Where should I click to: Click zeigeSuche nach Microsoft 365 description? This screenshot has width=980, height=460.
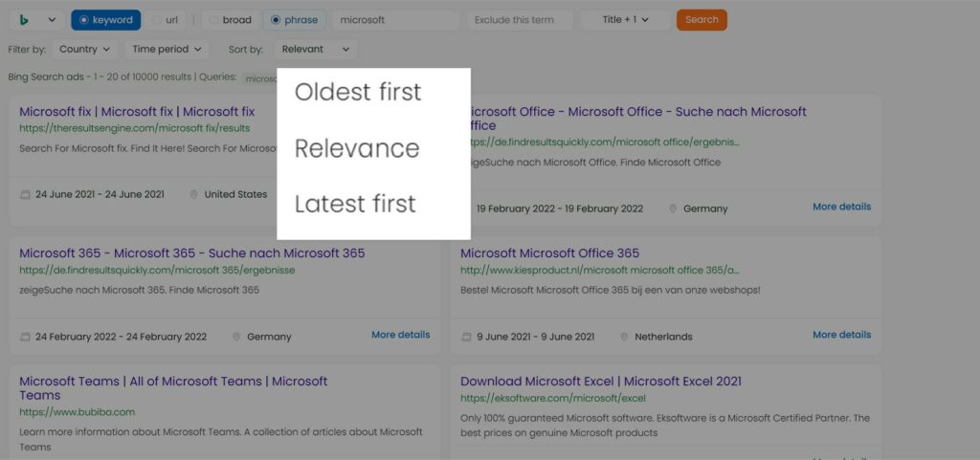tap(140, 290)
